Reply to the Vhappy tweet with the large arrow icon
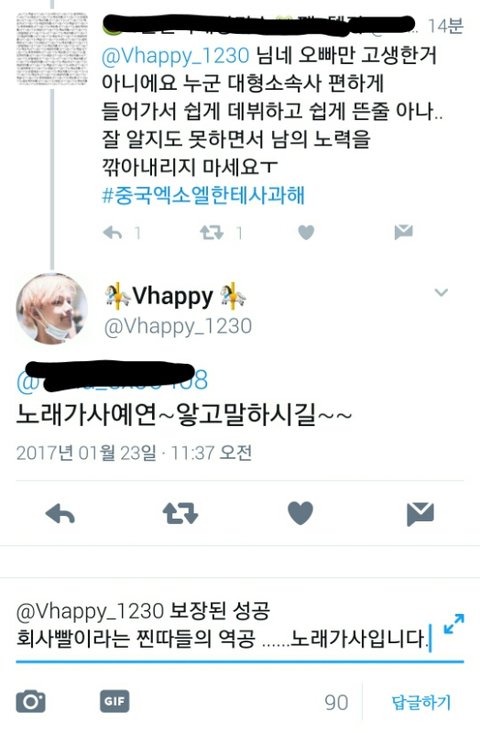Screen dimensions: 480x733 pyautogui.click(x=60, y=514)
